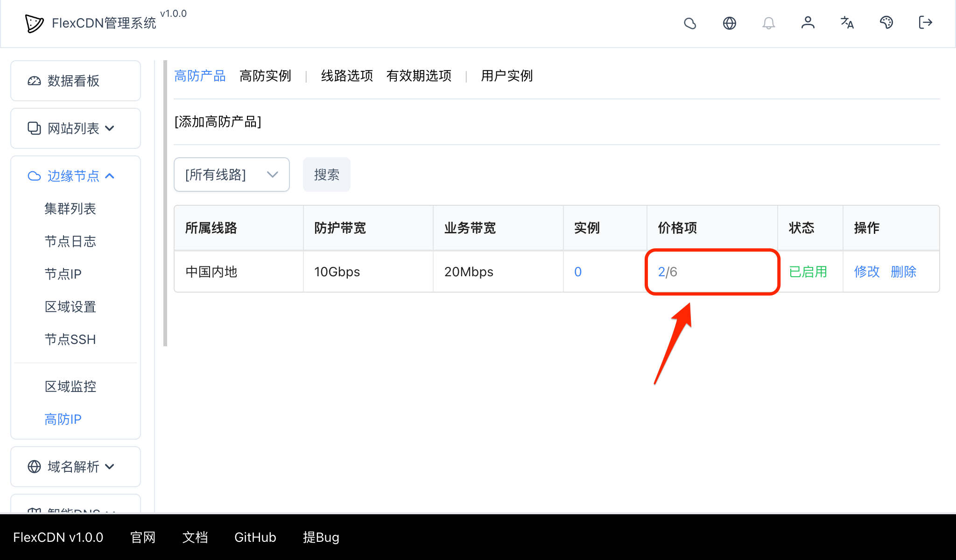Open the theme palette icon
Image resolution: width=956 pixels, height=560 pixels.
click(886, 23)
